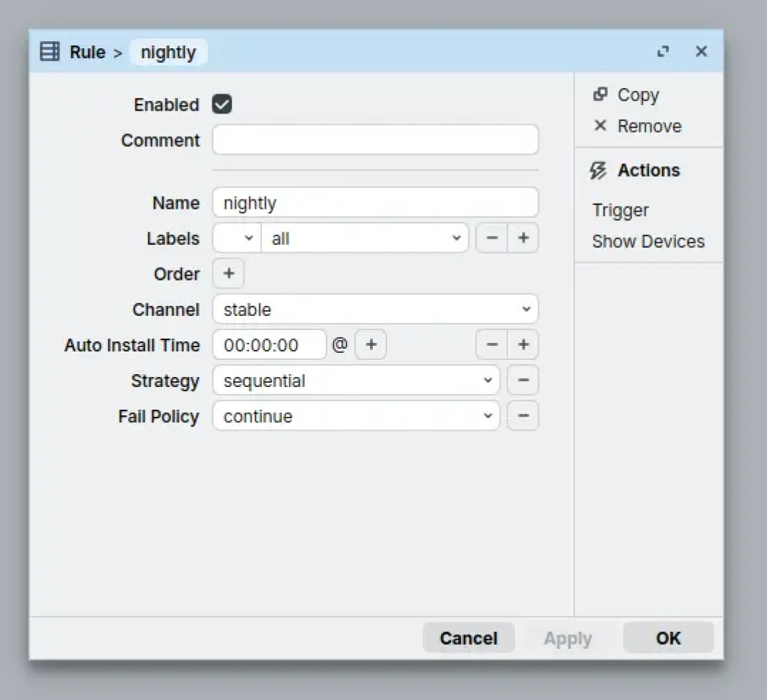
Task: Expand the Channel dropdown showing stable
Action: coord(376,309)
